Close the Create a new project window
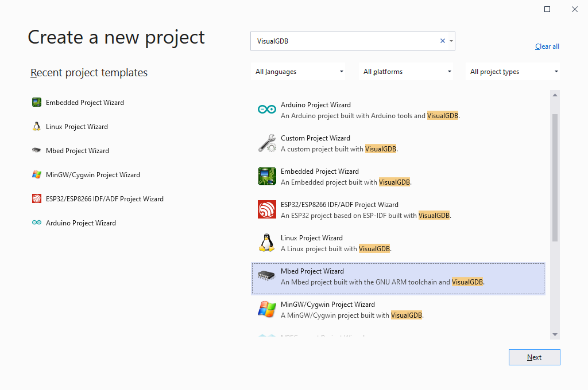 click(574, 9)
